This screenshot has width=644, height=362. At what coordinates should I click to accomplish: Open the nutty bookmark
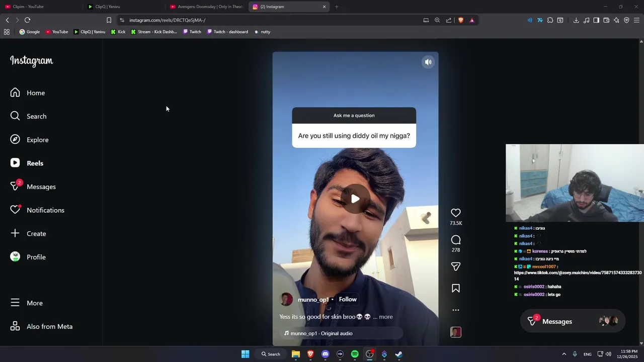click(262, 32)
